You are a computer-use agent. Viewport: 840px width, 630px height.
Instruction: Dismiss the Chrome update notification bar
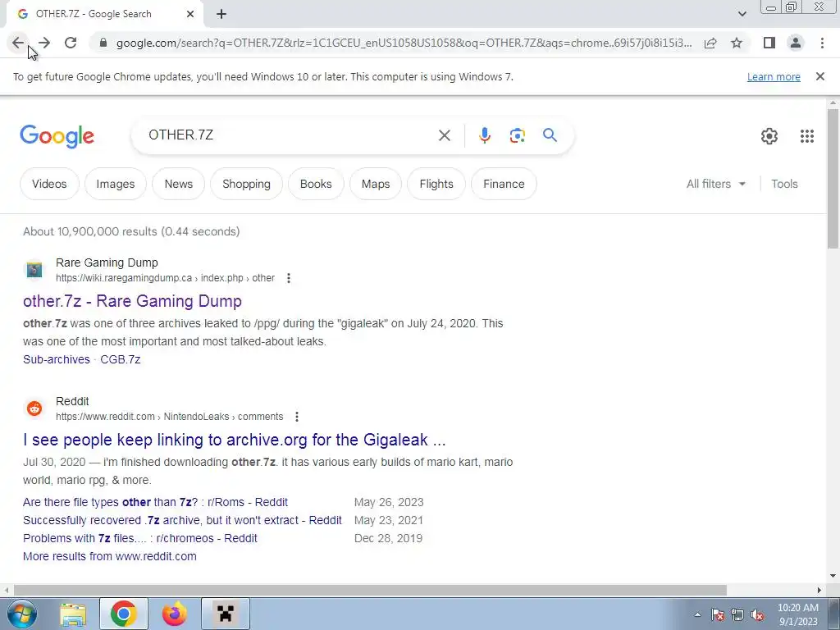820,76
